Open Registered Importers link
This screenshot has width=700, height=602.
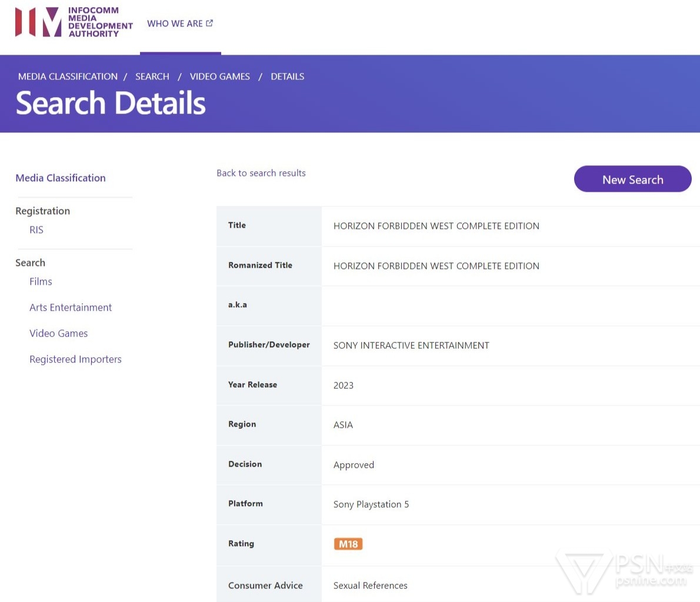click(75, 360)
